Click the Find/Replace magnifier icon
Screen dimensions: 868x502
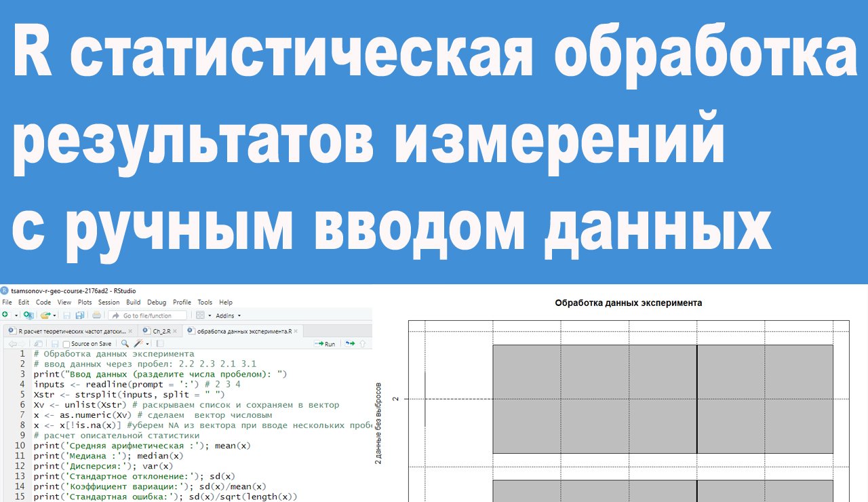tap(125, 343)
